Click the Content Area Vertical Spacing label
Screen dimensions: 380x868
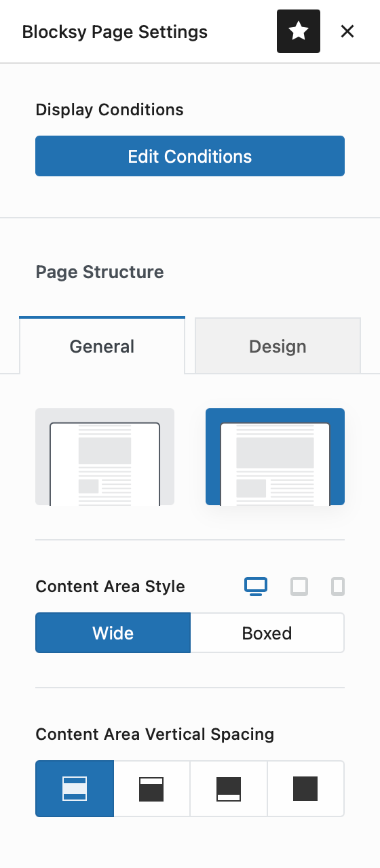[x=155, y=734]
